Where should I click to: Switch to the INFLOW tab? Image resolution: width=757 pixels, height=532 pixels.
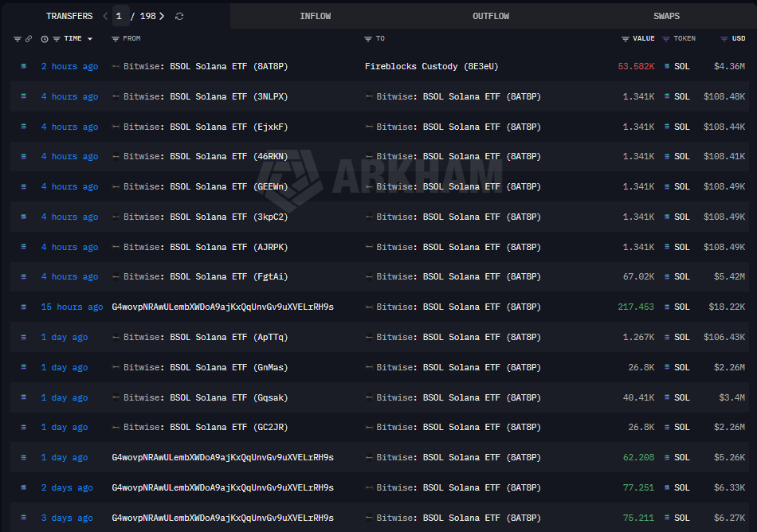point(316,16)
